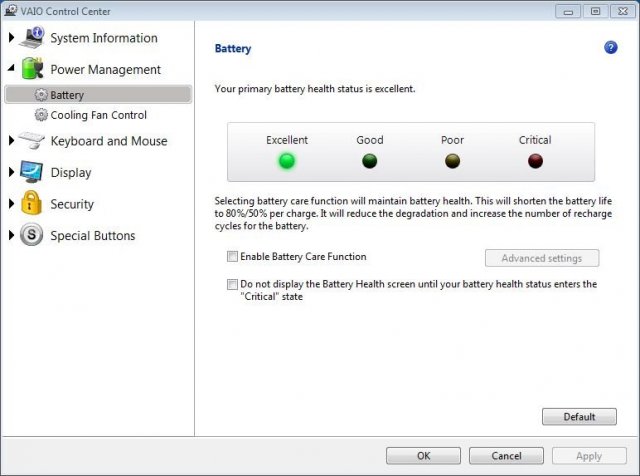Viewport: 640px width, 476px height.
Task: Click the Advanced settings button
Action: coord(542,258)
